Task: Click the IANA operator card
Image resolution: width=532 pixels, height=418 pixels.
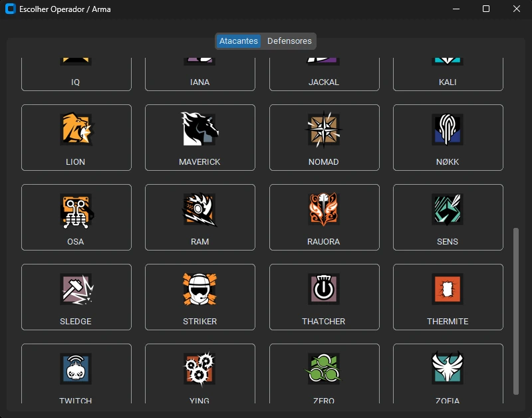Action: [199, 74]
